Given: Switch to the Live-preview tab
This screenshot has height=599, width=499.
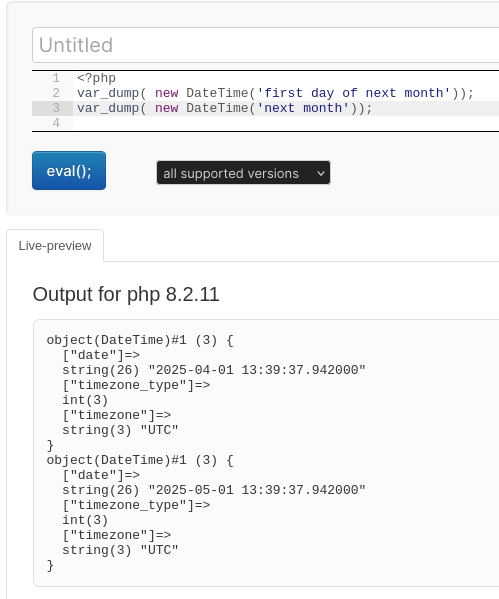Looking at the screenshot, I should click(55, 246).
